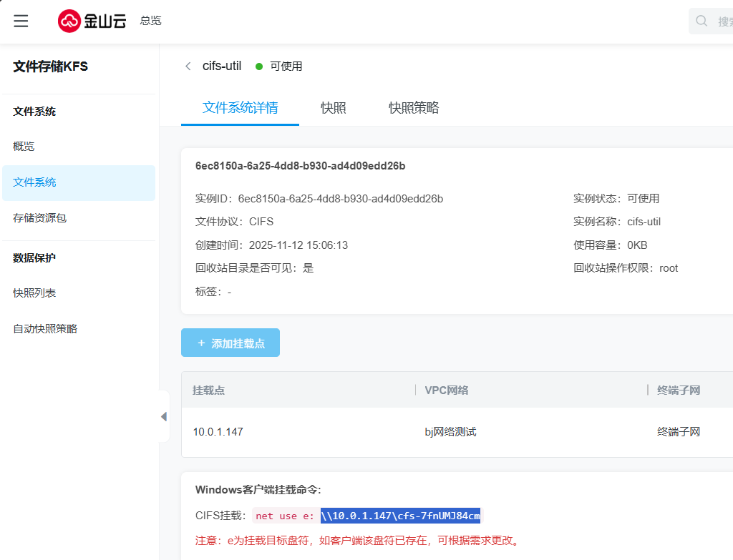Click the 添加挂载点 button
This screenshot has height=560, width=733.
click(230, 343)
